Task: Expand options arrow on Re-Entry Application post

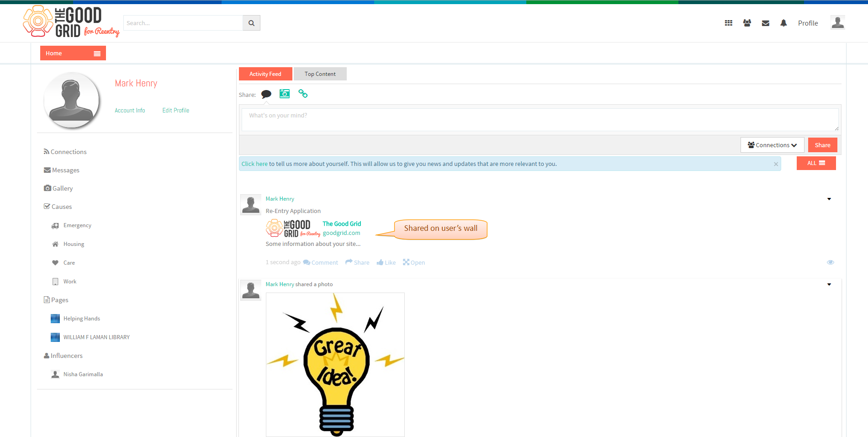Action: tap(829, 199)
